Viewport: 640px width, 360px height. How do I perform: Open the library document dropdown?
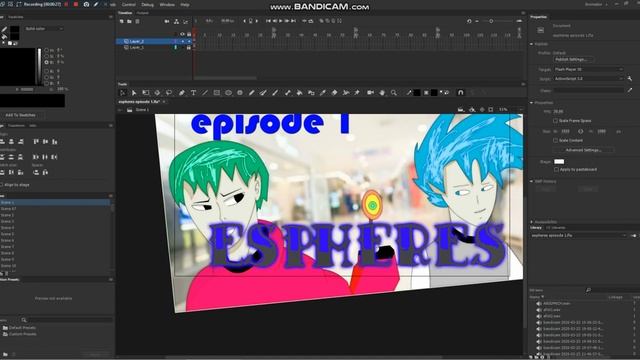click(578, 236)
